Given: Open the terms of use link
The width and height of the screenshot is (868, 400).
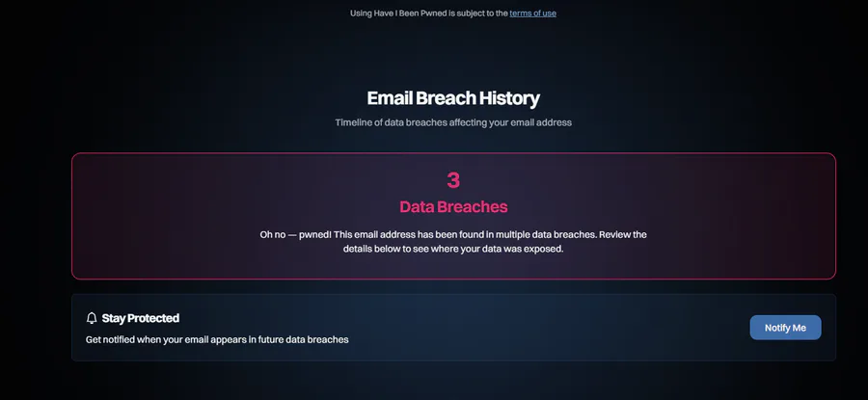Looking at the screenshot, I should click(532, 13).
